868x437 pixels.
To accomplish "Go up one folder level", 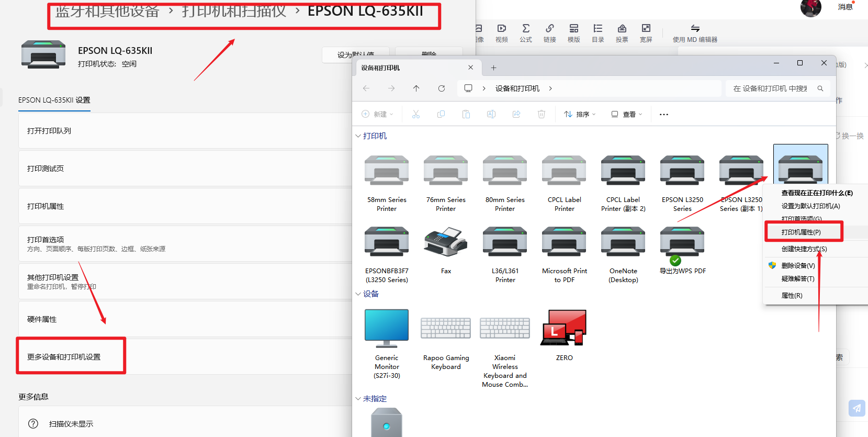I will (x=416, y=88).
